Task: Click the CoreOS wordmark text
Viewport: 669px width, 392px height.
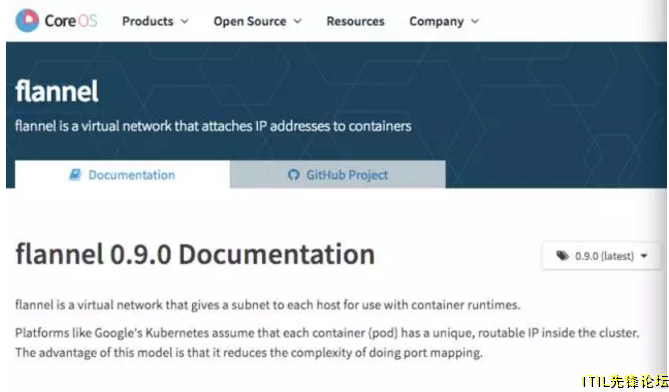Action: point(71,21)
